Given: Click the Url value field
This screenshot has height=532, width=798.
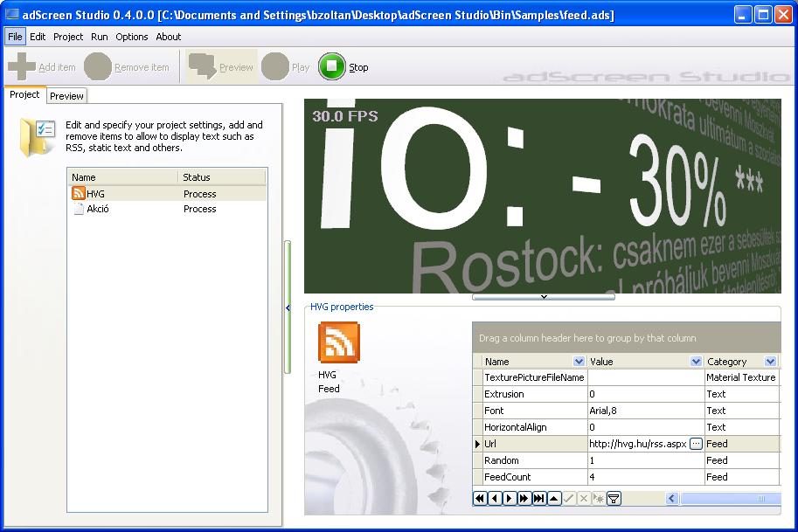Looking at the screenshot, I should (x=638, y=444).
